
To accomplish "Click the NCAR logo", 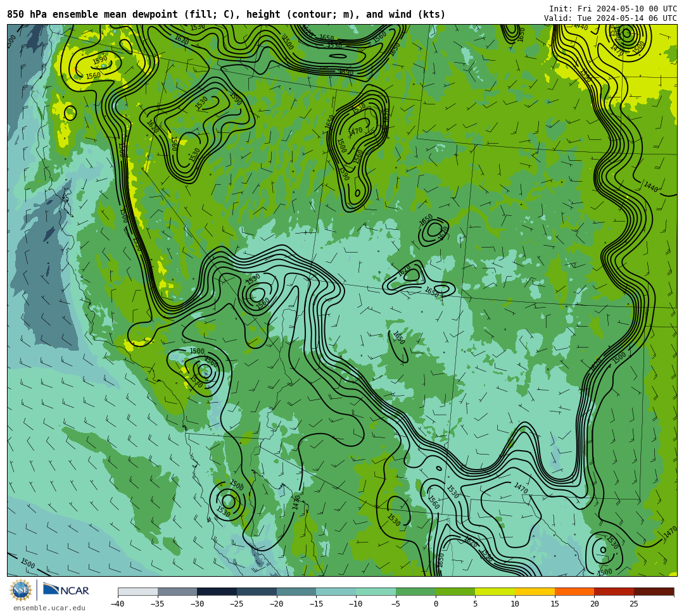I will coord(66,590).
